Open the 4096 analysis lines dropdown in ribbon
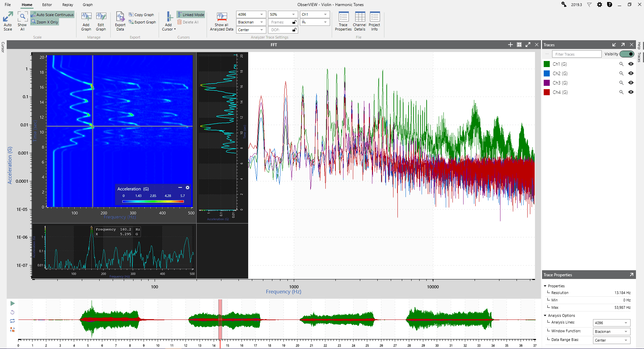644x349 pixels. pyautogui.click(x=251, y=14)
